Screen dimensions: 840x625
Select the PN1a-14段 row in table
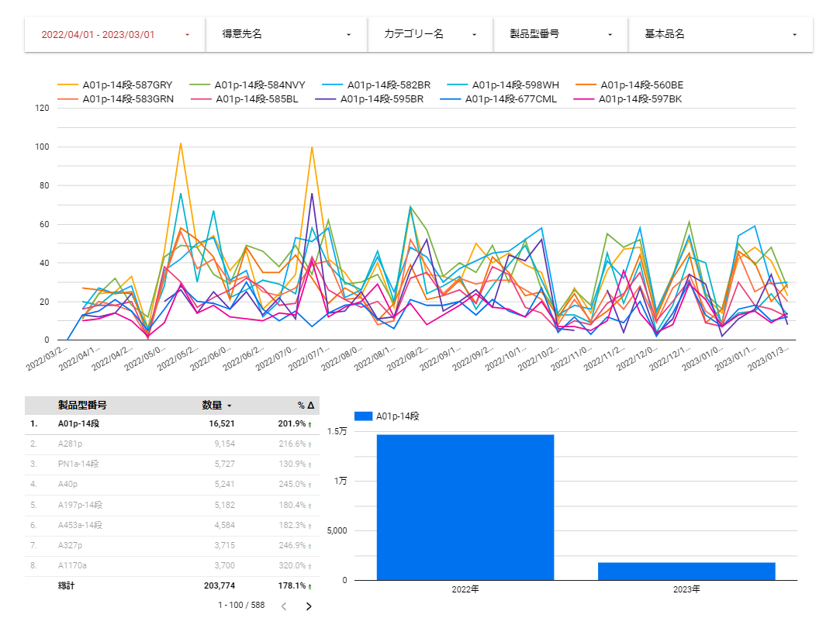coord(171,464)
